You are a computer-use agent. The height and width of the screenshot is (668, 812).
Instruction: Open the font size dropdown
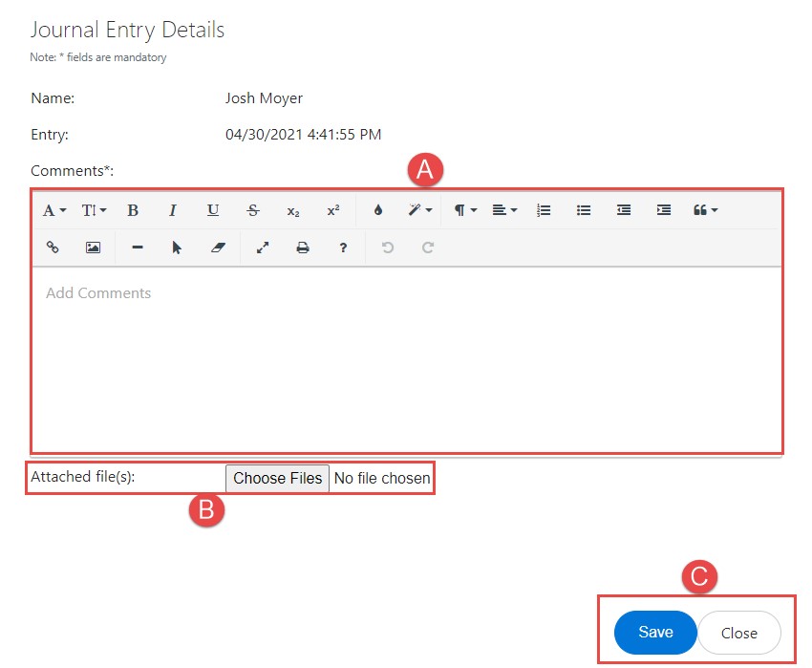[x=94, y=210]
